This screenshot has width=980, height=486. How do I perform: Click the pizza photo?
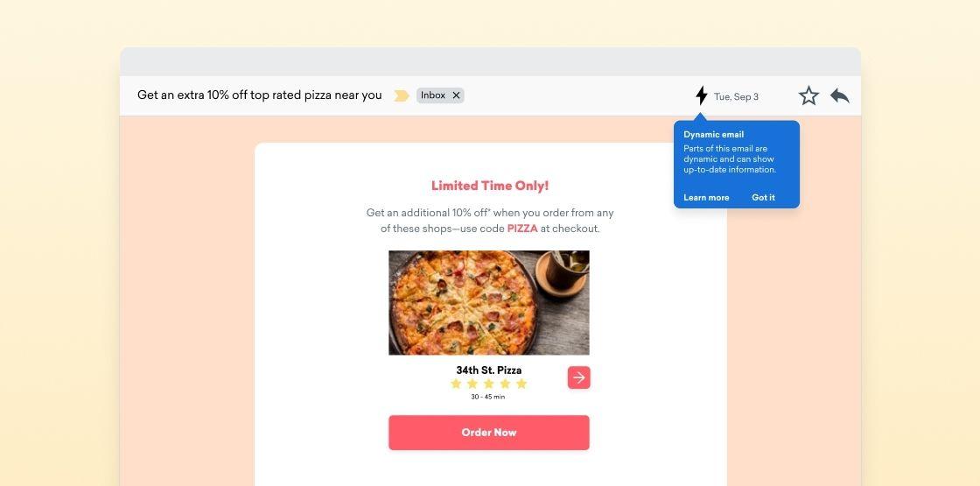(x=488, y=302)
